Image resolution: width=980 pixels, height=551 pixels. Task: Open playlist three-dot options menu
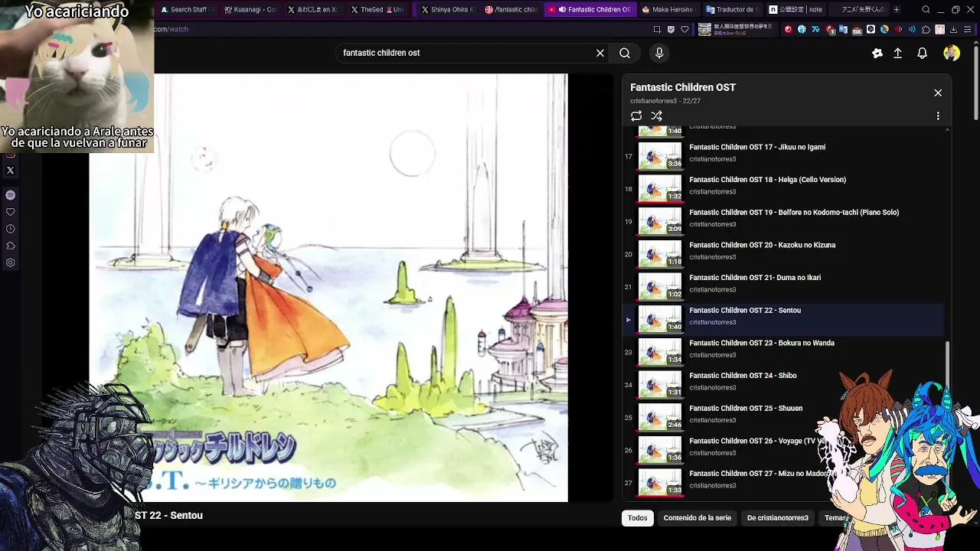[938, 116]
